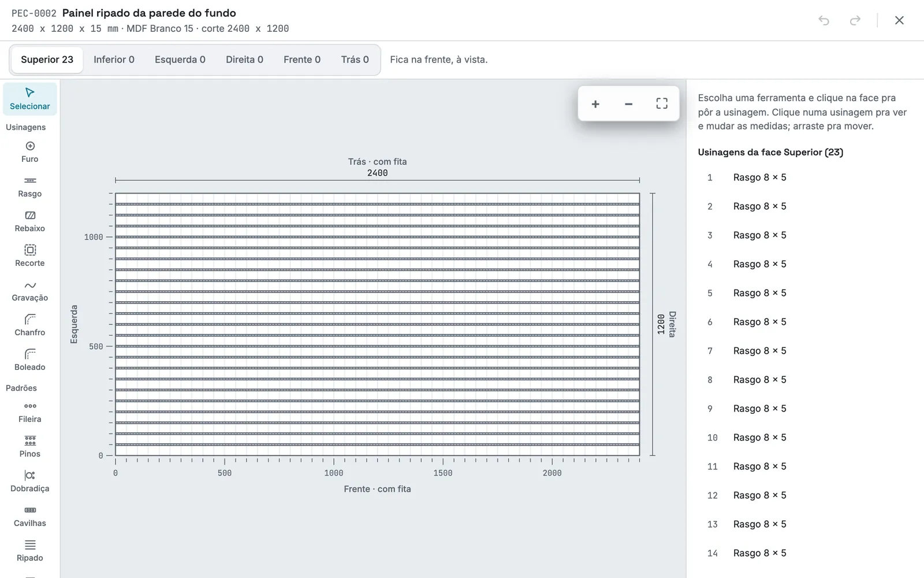924x578 pixels.
Task: Switch to the Frente 0 tab
Action: [x=302, y=60]
